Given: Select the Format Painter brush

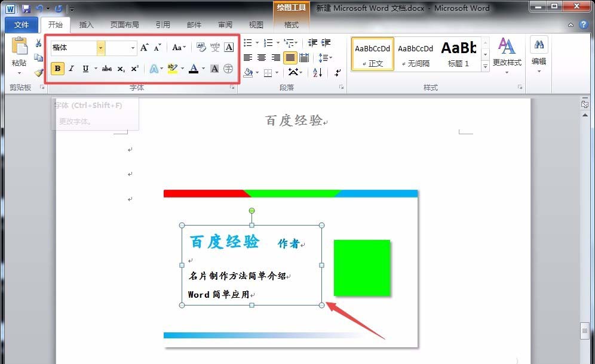Looking at the screenshot, I should tap(38, 72).
